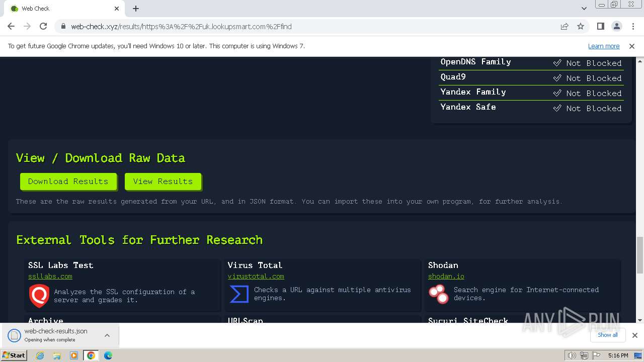The width and height of the screenshot is (644, 362).
Task: Click the SSL Labs red shield logo
Action: [x=39, y=296]
